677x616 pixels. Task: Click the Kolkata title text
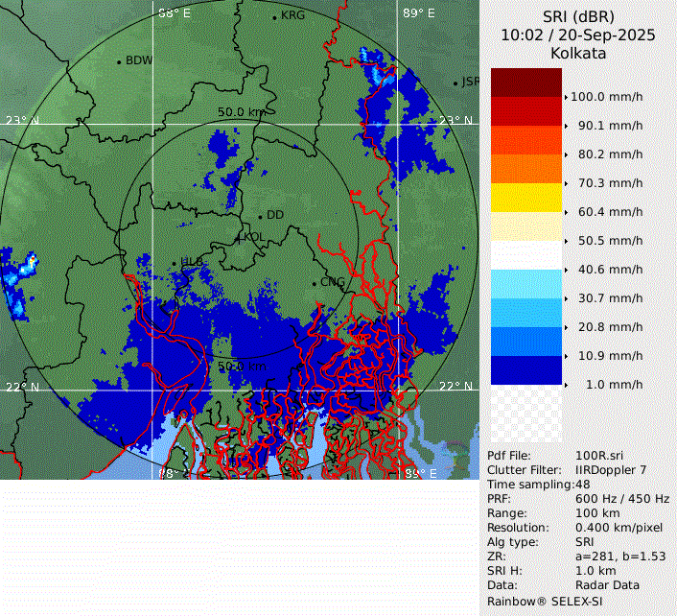point(577,54)
